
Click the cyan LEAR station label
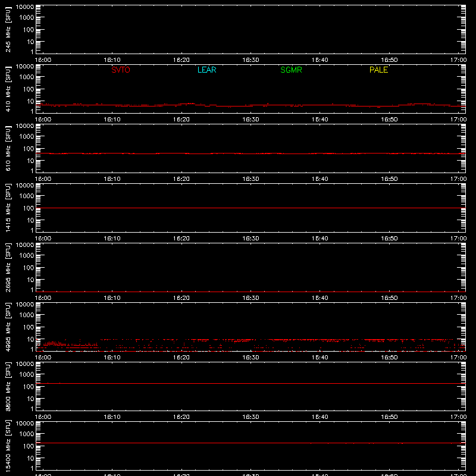(x=206, y=70)
